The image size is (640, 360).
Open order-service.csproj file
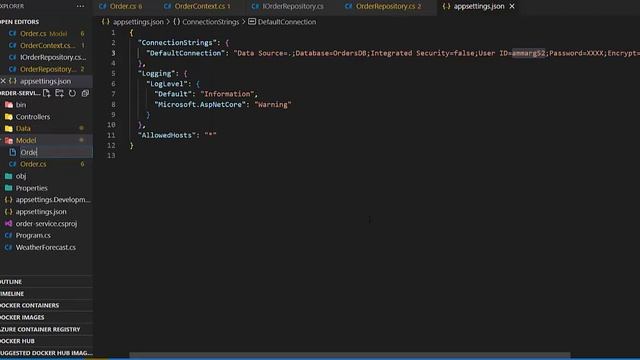click(x=46, y=224)
